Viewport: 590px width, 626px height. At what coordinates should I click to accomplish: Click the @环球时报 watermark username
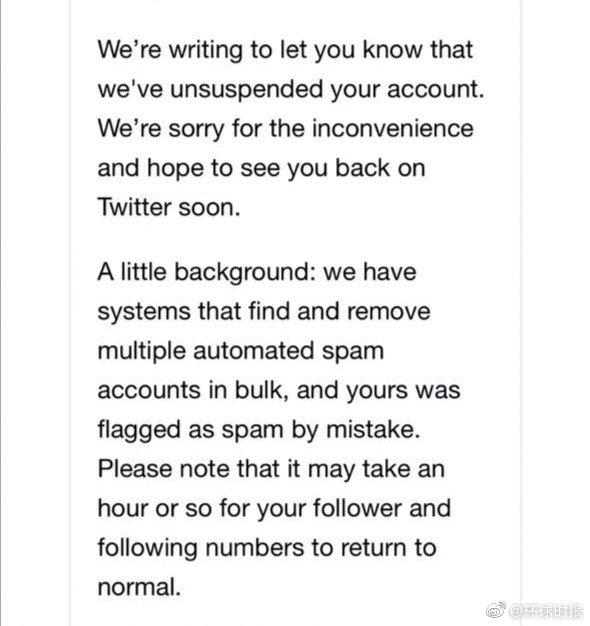coord(546,611)
